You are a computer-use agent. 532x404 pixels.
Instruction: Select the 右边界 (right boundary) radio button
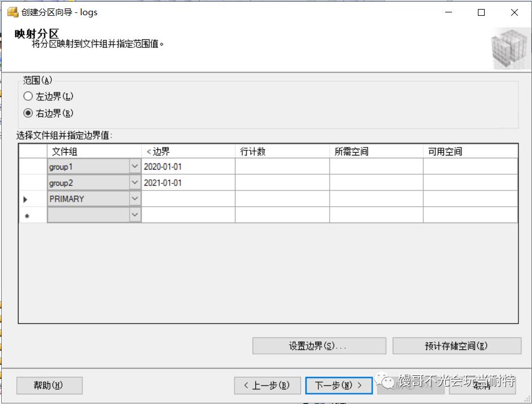pyautogui.click(x=28, y=113)
